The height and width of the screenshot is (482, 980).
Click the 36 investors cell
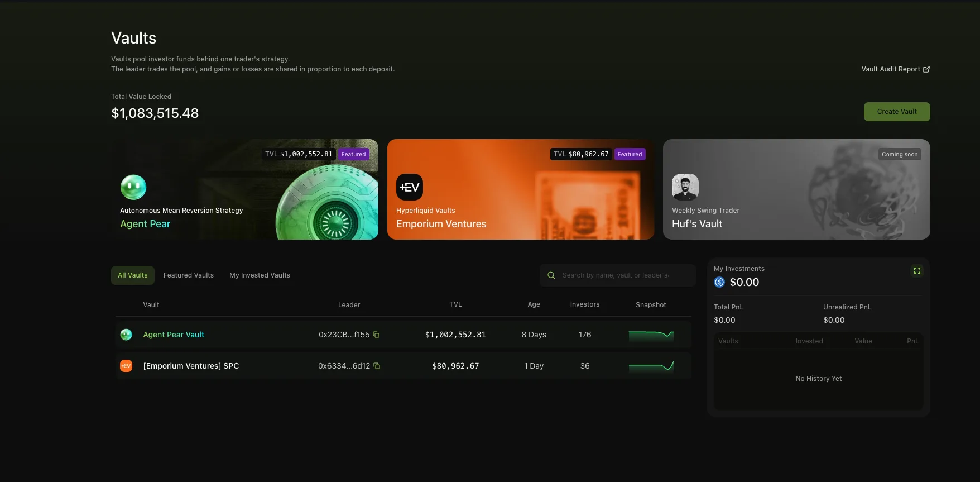(585, 366)
